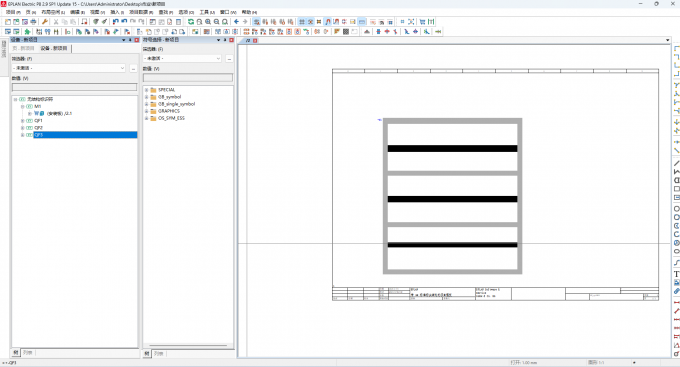Expand the OS_SYM_ESS folder
This screenshot has height=367, width=680.
point(146,118)
